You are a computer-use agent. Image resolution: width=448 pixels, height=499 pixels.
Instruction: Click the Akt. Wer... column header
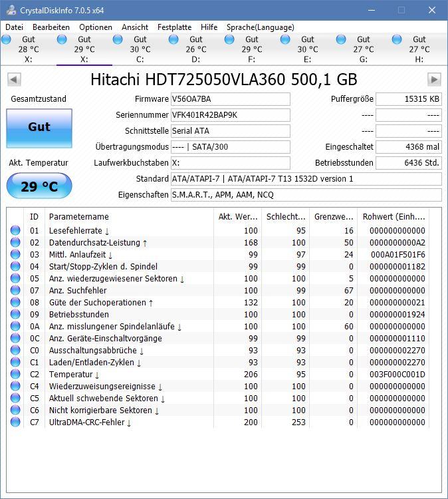pos(237,217)
